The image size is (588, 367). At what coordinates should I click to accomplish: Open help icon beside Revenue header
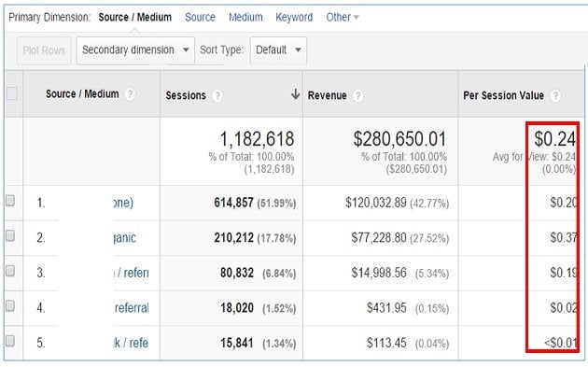pyautogui.click(x=358, y=95)
